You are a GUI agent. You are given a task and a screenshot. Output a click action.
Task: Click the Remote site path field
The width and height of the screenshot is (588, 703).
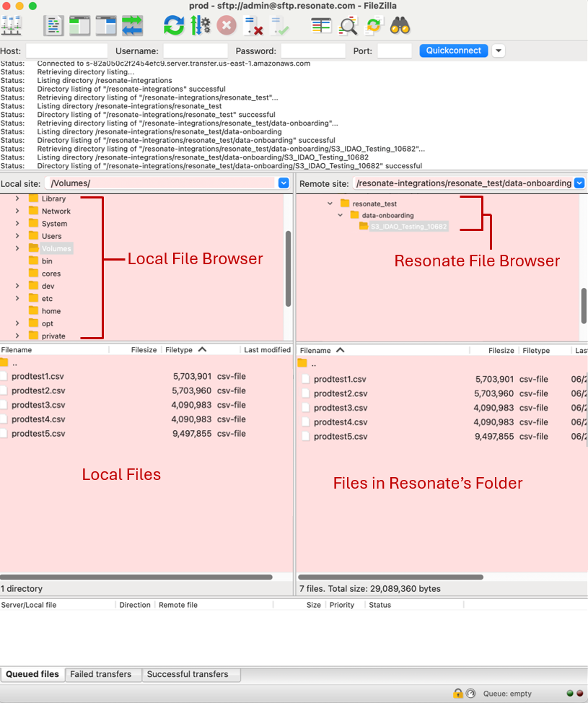tap(463, 183)
